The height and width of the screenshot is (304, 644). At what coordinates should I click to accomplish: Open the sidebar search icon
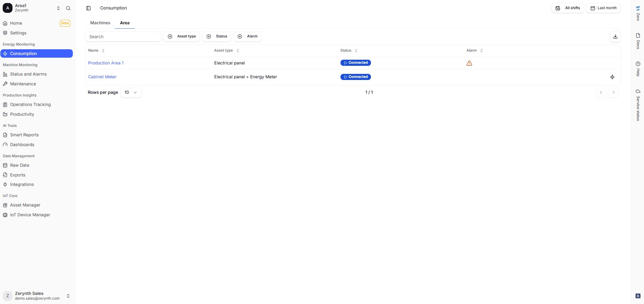click(68, 8)
